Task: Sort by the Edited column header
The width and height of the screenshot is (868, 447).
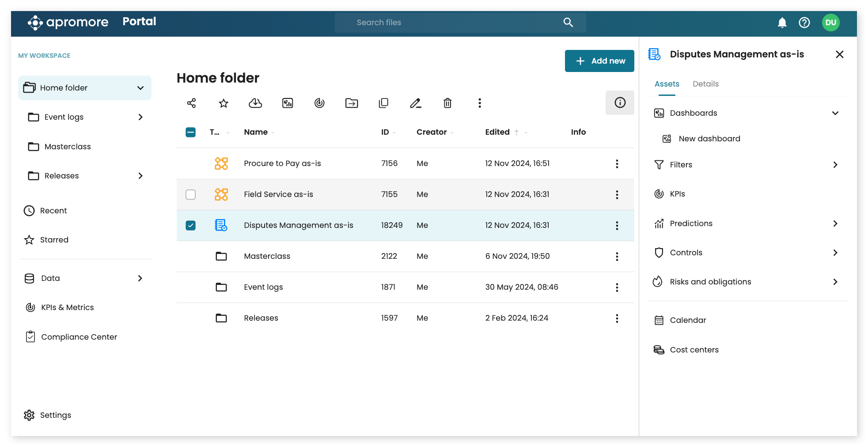Action: [x=497, y=132]
